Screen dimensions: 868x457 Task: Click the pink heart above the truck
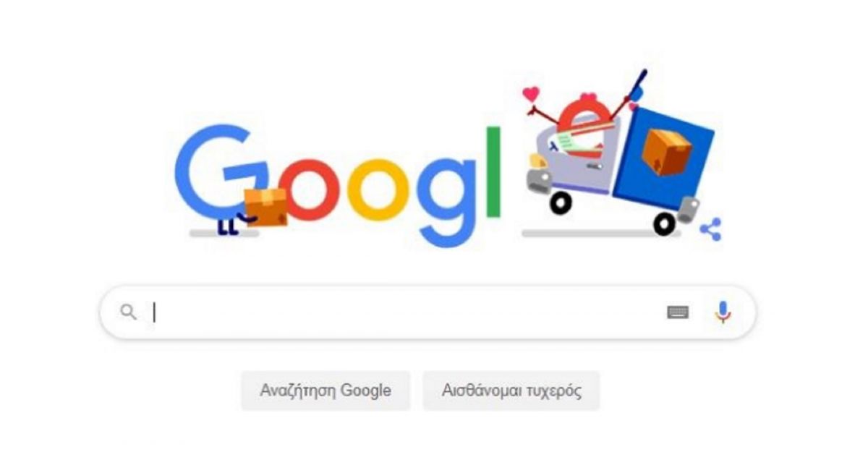pyautogui.click(x=532, y=93)
